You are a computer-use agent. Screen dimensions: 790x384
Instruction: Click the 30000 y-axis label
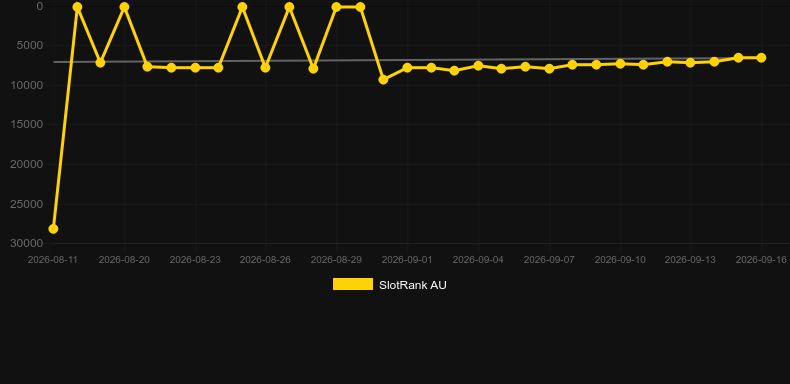pyautogui.click(x=27, y=243)
